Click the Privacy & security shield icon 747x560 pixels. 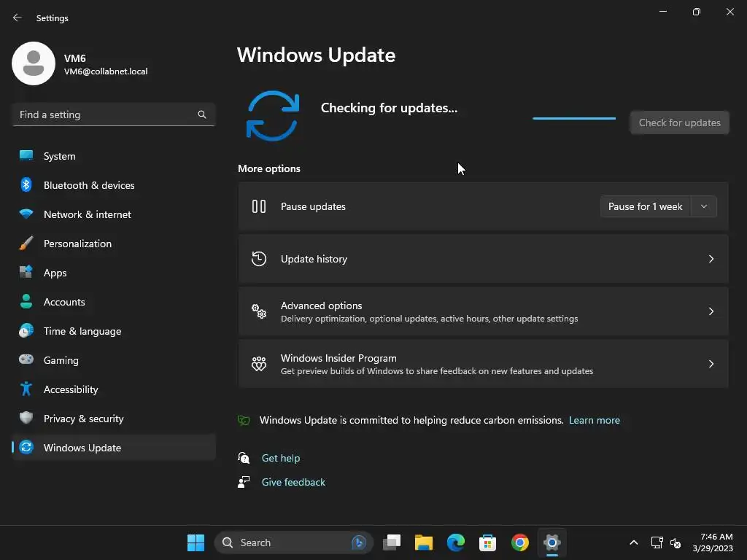pos(26,418)
